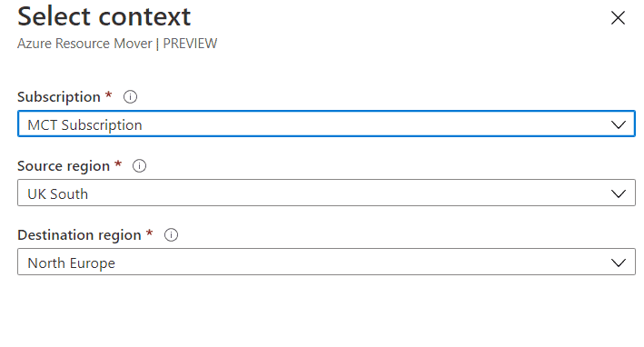Viewport: 644px width, 347px height.
Task: Close the Select context panel
Action: 618,17
